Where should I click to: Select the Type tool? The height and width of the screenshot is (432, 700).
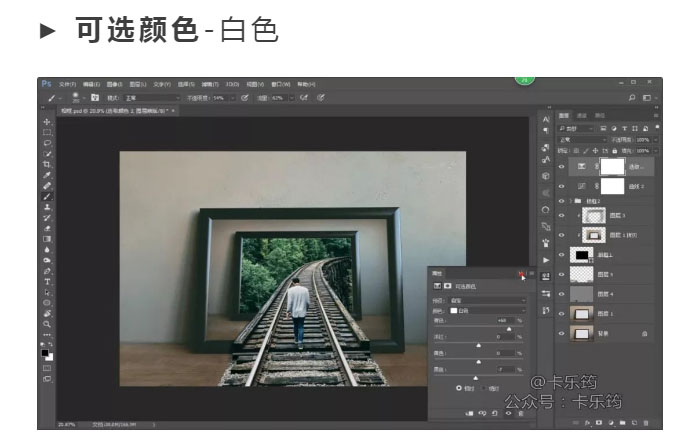(x=47, y=281)
